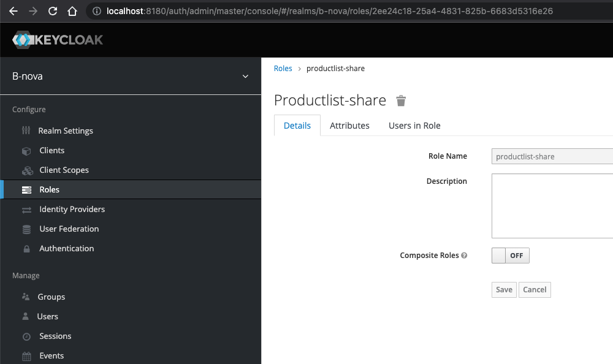Click inside the Description text area

pos(552,205)
